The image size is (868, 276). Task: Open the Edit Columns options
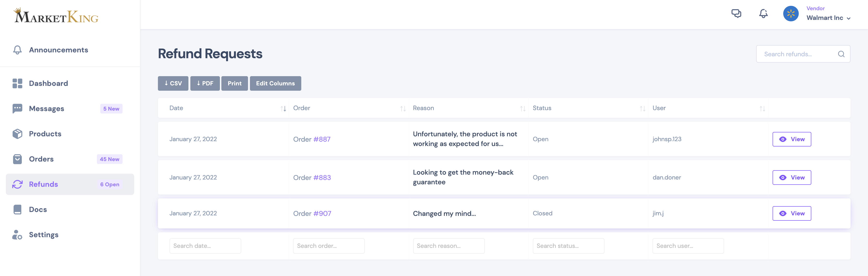coord(275,83)
